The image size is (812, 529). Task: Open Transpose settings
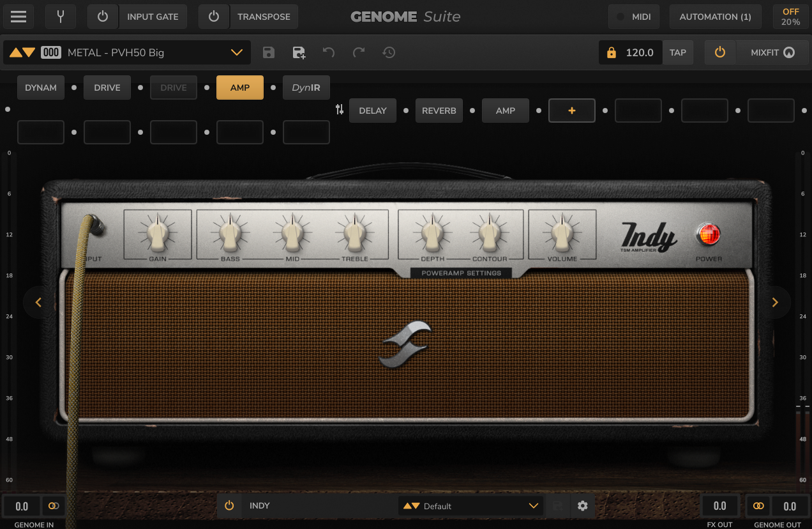click(x=264, y=17)
